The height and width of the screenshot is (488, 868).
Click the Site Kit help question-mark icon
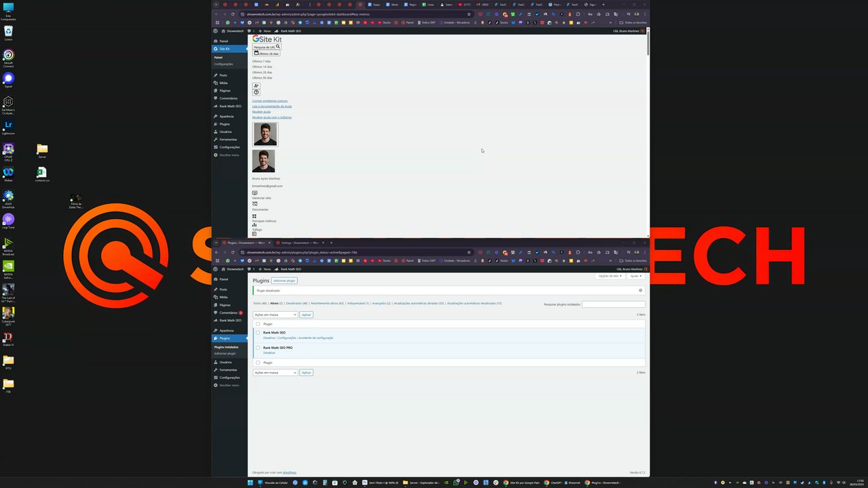[256, 92]
